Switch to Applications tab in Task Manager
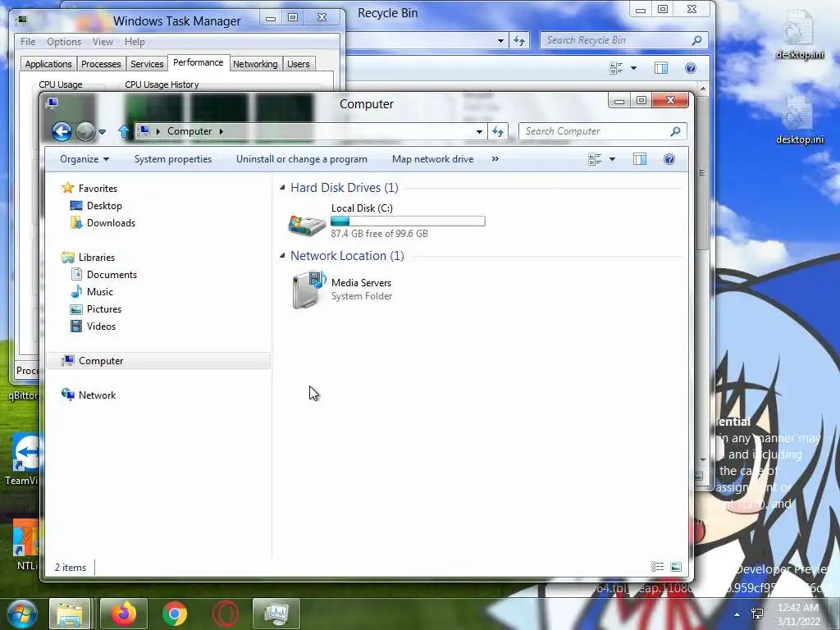This screenshot has width=840, height=630. [48, 64]
